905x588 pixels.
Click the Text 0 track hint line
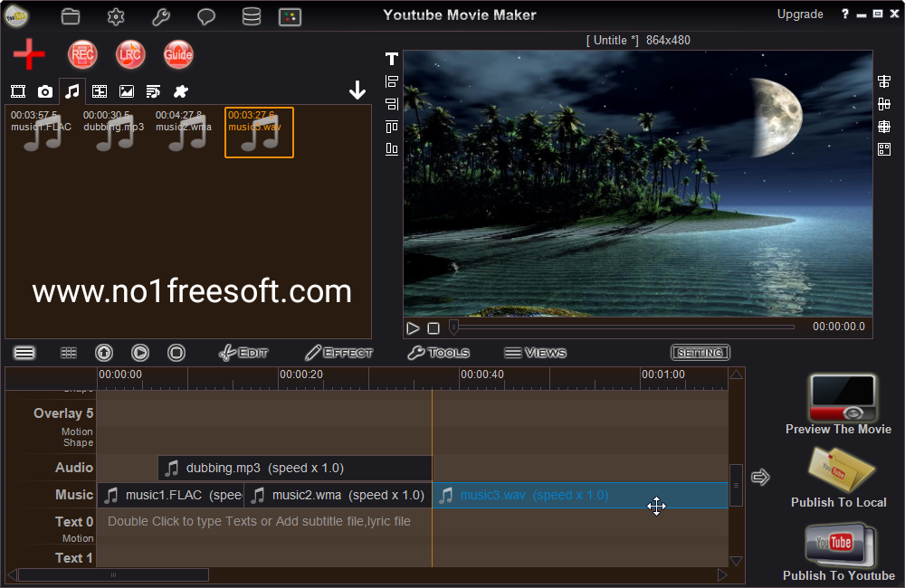coord(259,522)
